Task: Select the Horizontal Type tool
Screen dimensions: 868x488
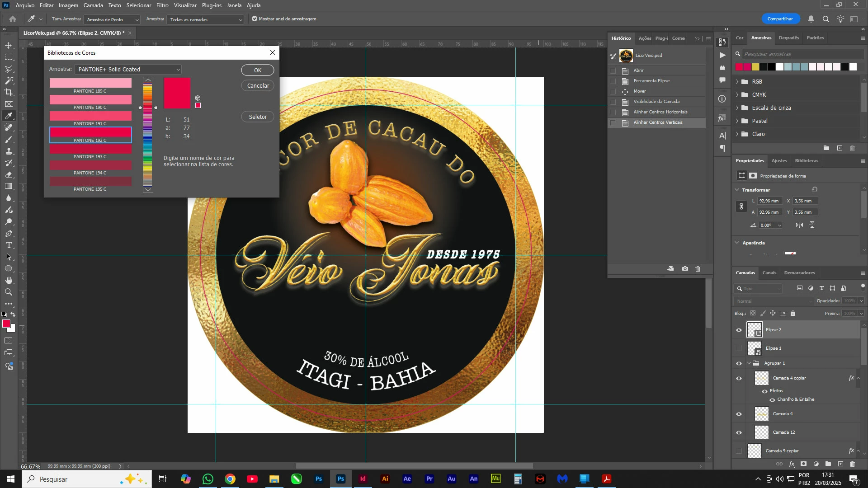Action: [9, 245]
